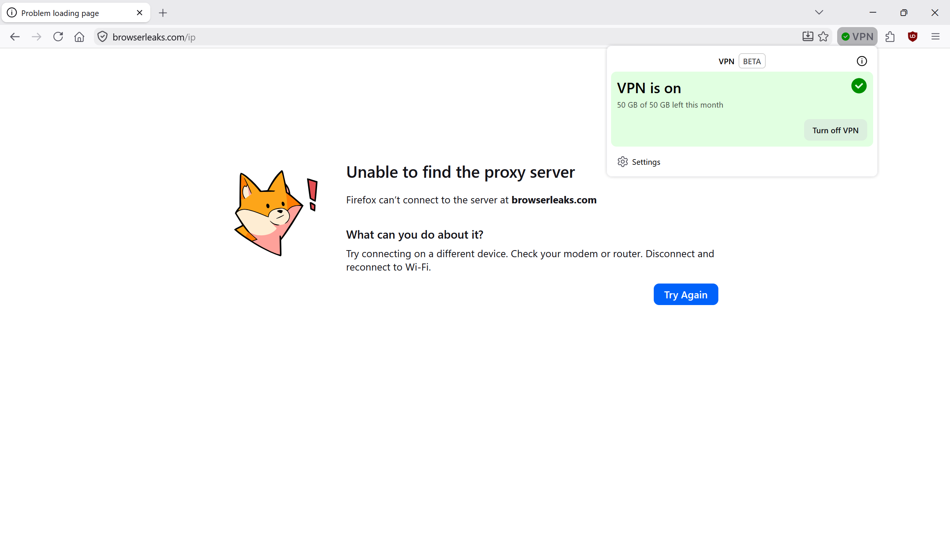Restore down the Firefox window
Screen dimensions: 950x560
click(x=904, y=13)
